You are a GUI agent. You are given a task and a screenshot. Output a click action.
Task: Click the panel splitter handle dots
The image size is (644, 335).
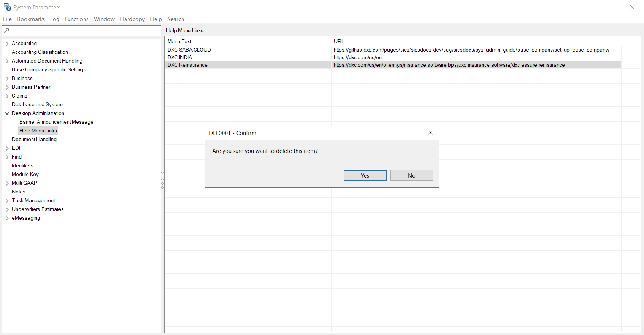163,180
